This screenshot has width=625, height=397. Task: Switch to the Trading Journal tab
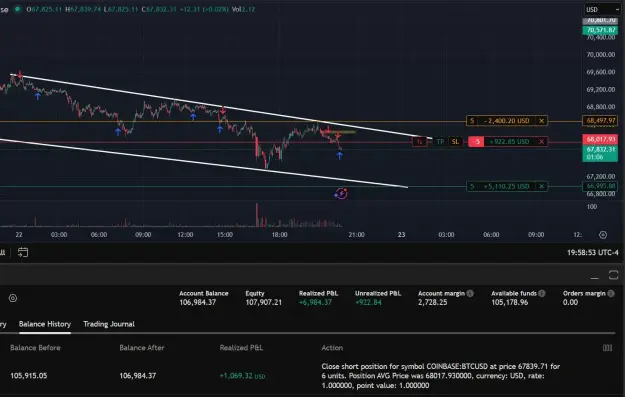[109, 324]
